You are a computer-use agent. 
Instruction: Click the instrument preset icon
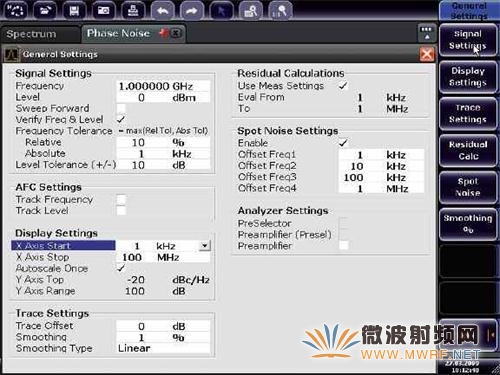16,10
